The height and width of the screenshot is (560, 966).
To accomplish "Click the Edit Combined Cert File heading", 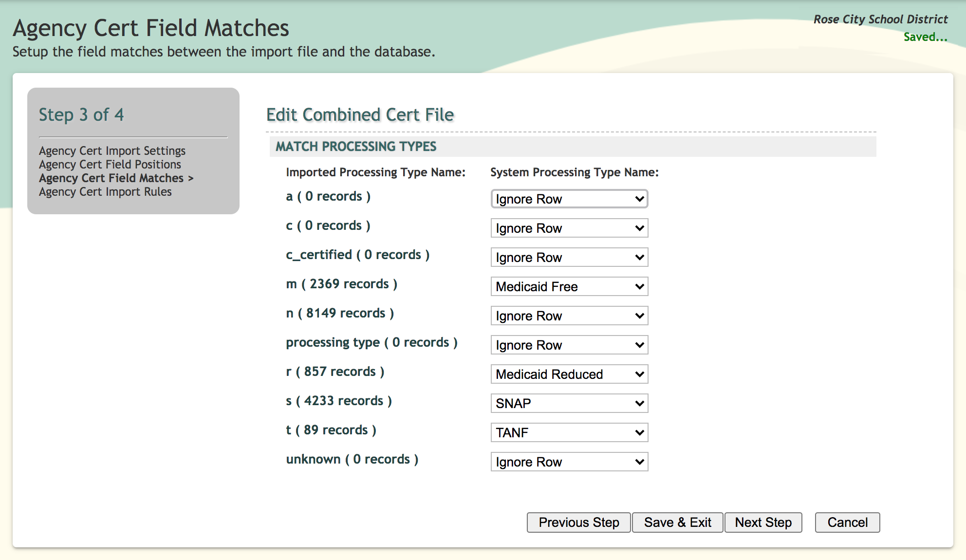I will click(x=360, y=115).
